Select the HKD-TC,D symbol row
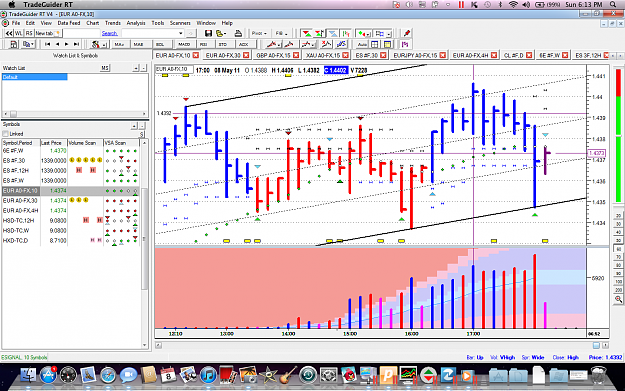 70,240
